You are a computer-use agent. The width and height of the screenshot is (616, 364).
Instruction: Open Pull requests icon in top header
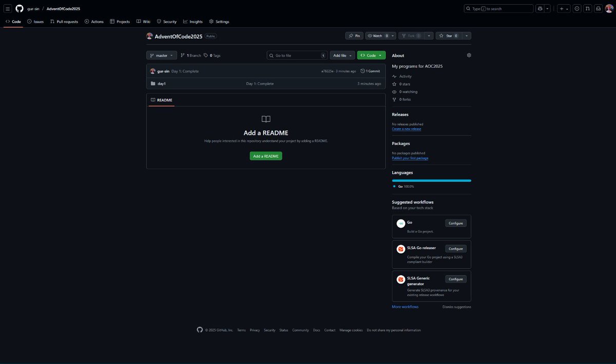click(587, 9)
